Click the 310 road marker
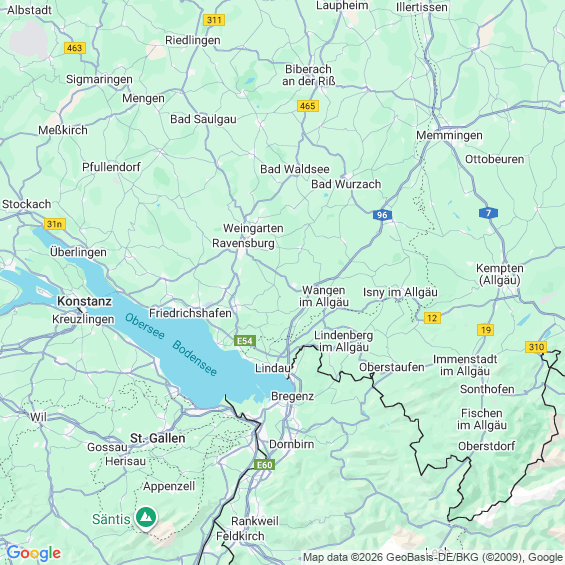 [x=536, y=347]
